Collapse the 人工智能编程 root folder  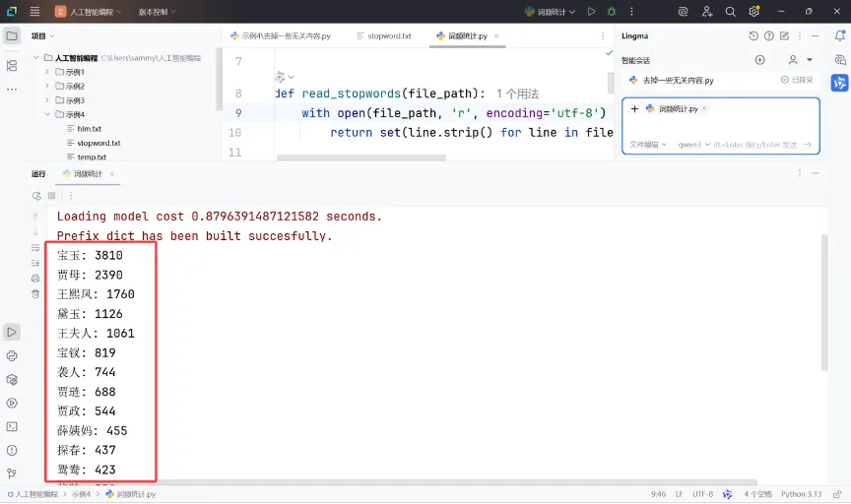point(35,57)
